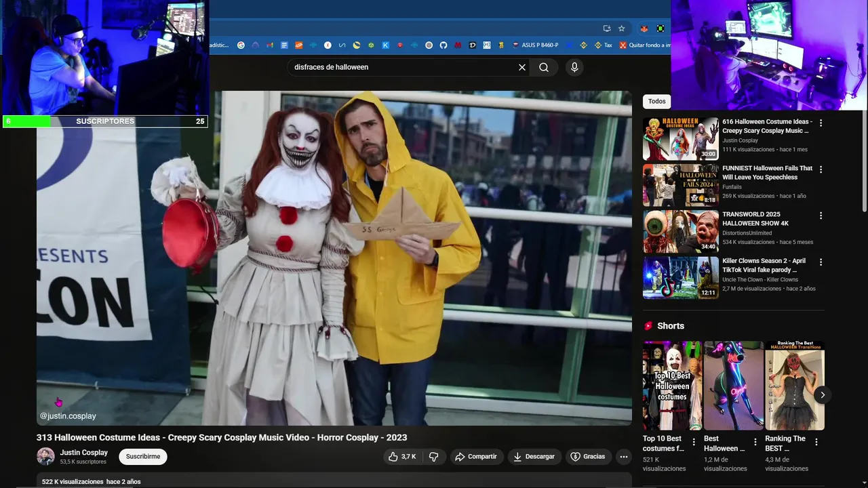The width and height of the screenshot is (868, 488).
Task: Click the Suscribirme button
Action: pos(143,457)
